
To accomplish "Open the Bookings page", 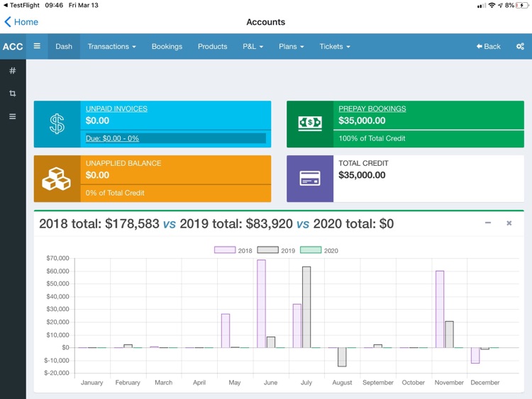I will click(167, 47).
